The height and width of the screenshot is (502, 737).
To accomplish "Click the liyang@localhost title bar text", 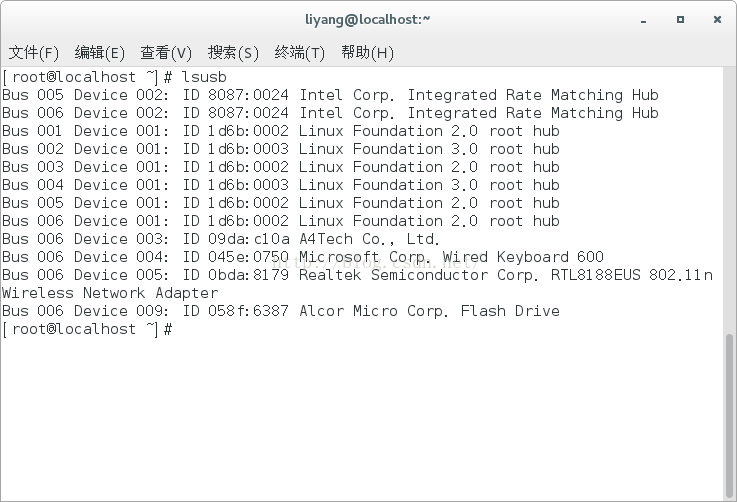I will 368,19.
